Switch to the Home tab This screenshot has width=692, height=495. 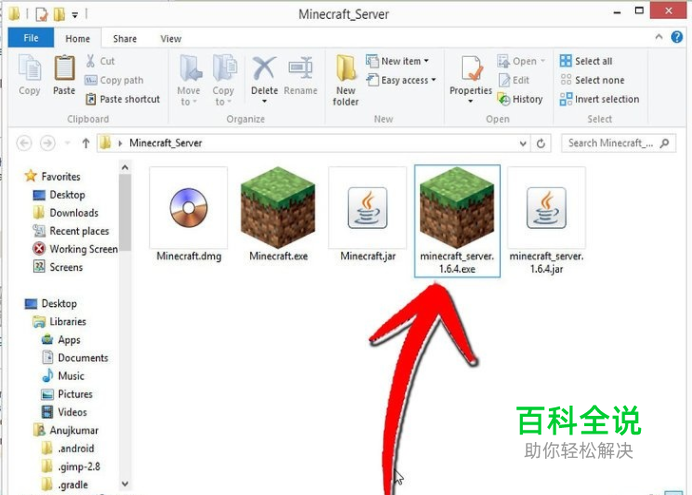pyautogui.click(x=78, y=39)
